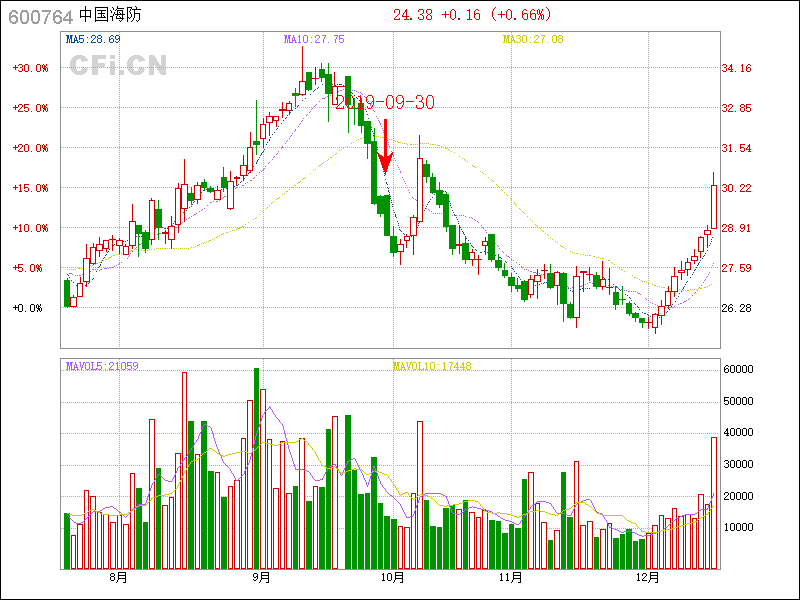
Task: Click the 2019-09-30 date annotation
Action: [384, 102]
